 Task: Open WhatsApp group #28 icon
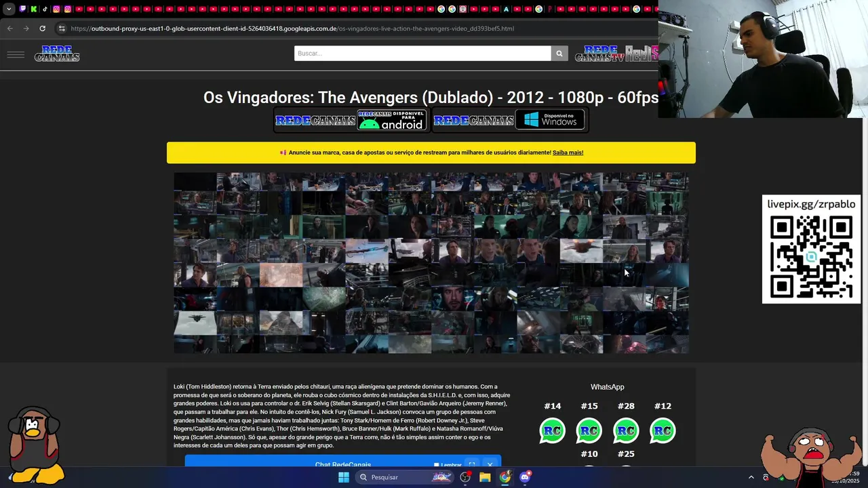coord(626,431)
